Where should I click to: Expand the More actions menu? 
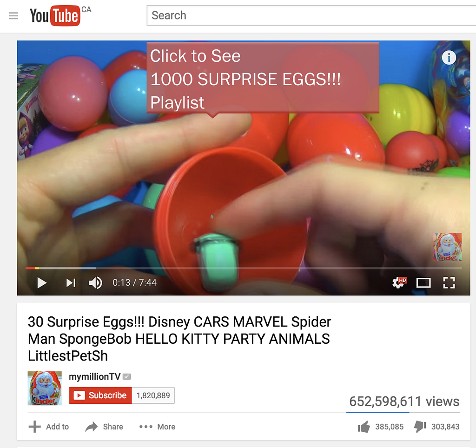pos(157,427)
